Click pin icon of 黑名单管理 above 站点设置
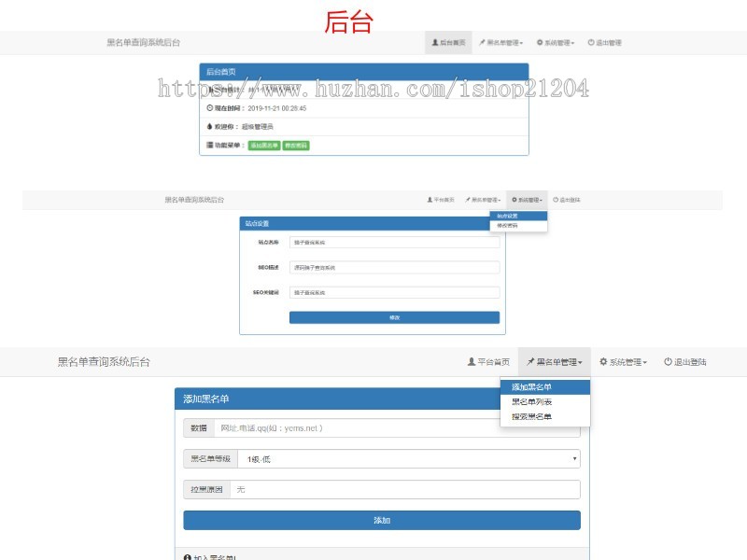Screen dimensions: 747x560 point(468,200)
